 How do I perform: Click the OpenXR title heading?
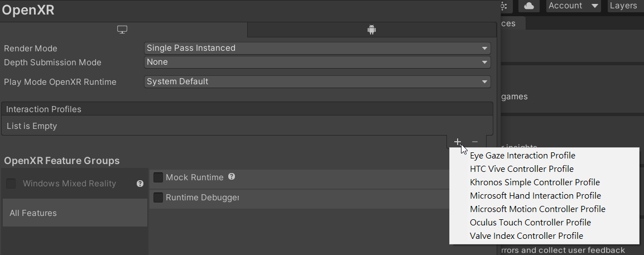click(x=28, y=10)
